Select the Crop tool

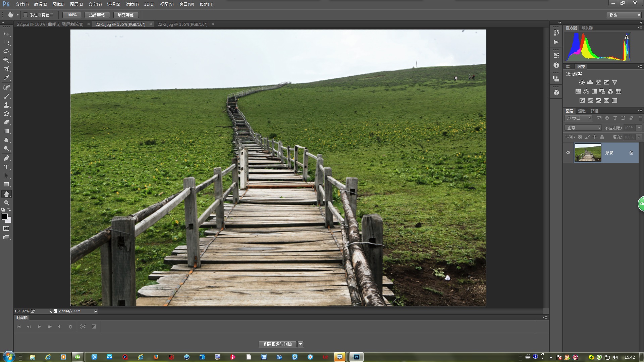tap(6, 69)
